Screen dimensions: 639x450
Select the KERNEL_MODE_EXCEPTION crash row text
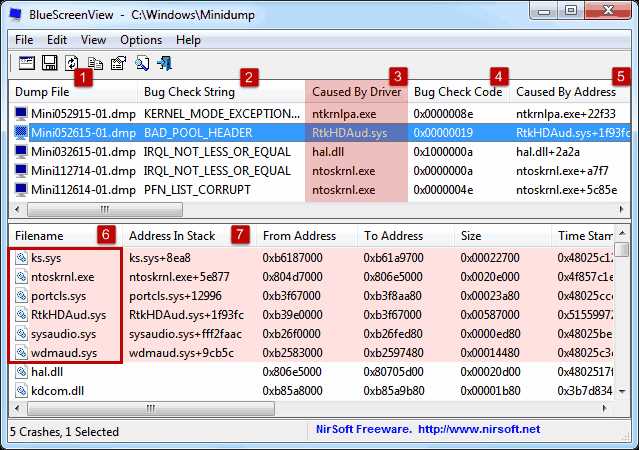222,114
